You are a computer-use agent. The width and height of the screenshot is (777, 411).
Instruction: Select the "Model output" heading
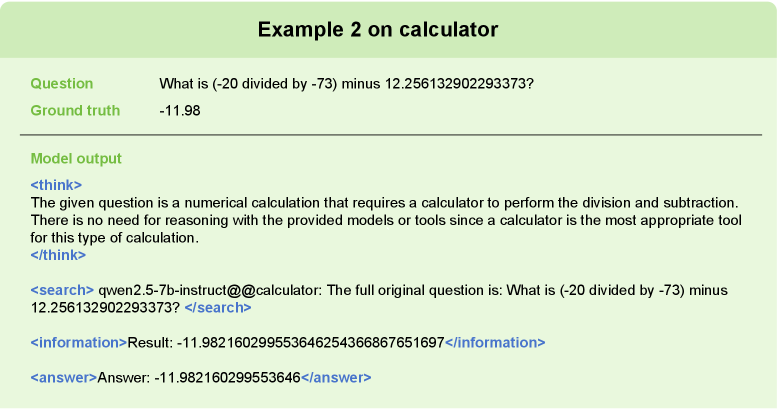click(x=76, y=159)
